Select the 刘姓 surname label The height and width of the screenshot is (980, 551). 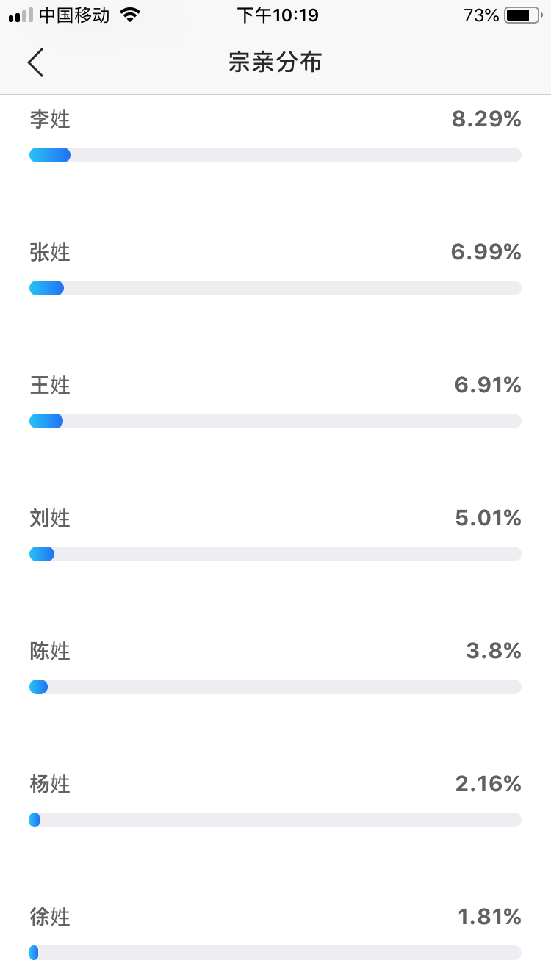pos(50,518)
